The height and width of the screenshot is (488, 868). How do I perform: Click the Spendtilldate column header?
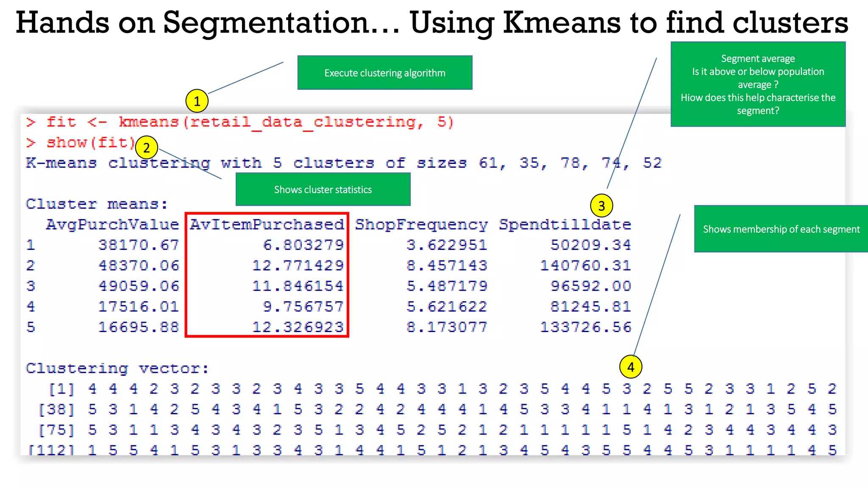pos(565,225)
